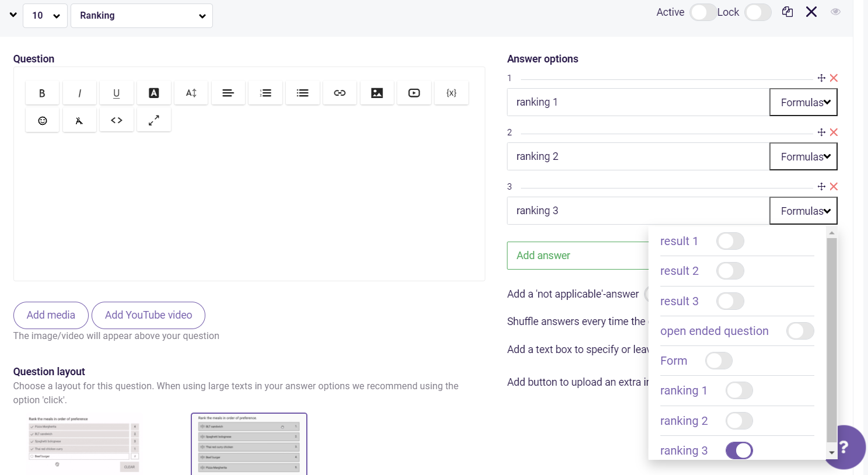
Task: Expand the editor to fullscreen
Action: pyautogui.click(x=153, y=120)
